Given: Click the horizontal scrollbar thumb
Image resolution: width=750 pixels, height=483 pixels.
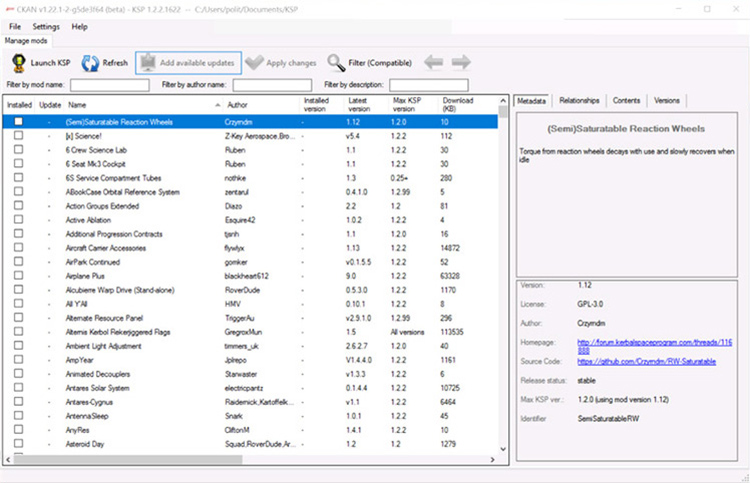Looking at the screenshot, I should pos(128,460).
